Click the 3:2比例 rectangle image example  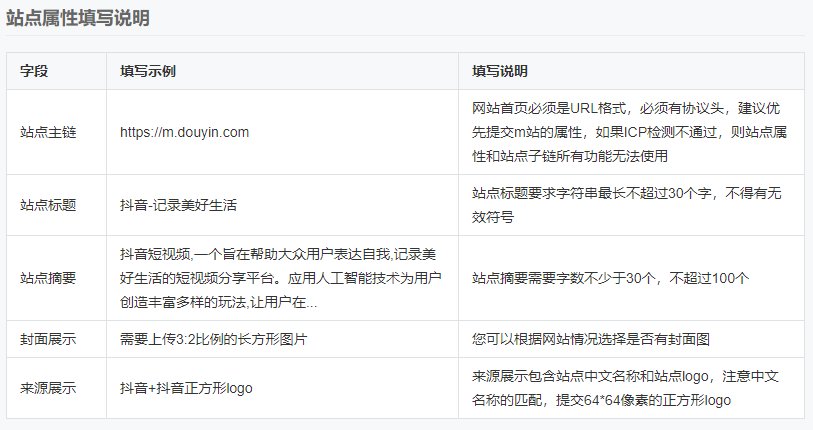[212, 339]
